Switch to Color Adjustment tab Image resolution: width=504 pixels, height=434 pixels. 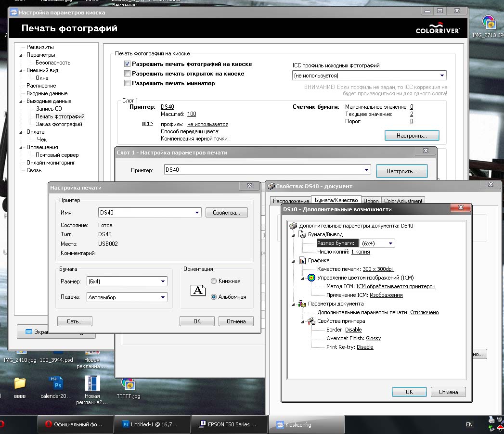coord(403,201)
